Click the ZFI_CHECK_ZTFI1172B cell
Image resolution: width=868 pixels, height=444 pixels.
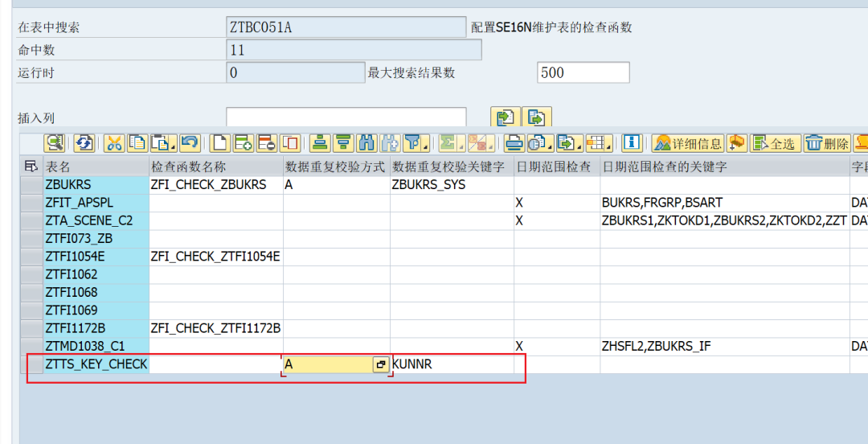216,328
